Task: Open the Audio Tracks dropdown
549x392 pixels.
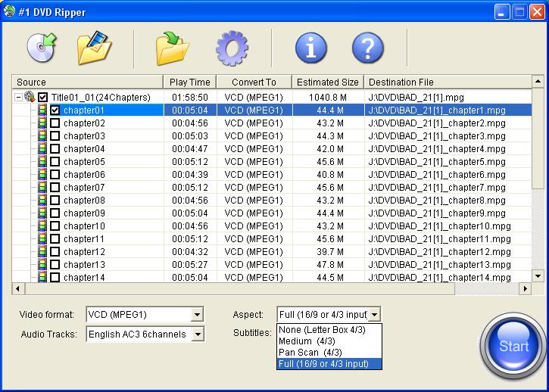Action: coord(197,334)
